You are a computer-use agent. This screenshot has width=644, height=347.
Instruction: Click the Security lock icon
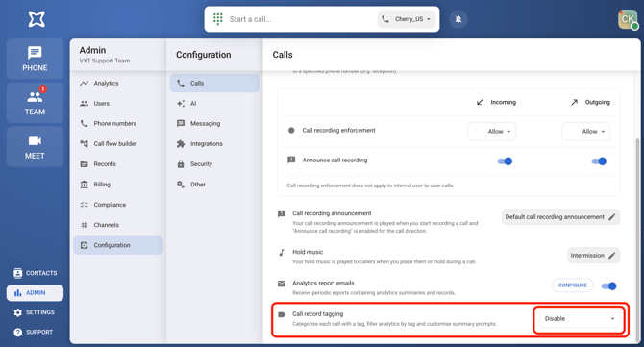point(181,164)
